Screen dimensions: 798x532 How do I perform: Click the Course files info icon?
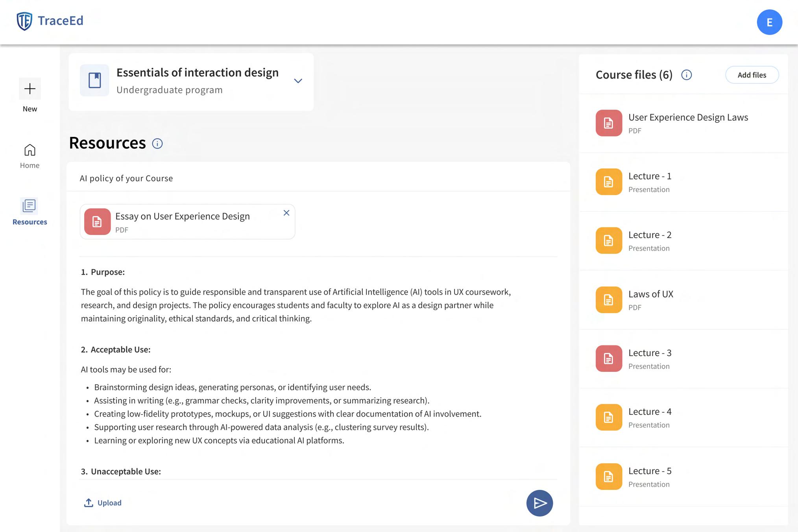click(x=686, y=75)
